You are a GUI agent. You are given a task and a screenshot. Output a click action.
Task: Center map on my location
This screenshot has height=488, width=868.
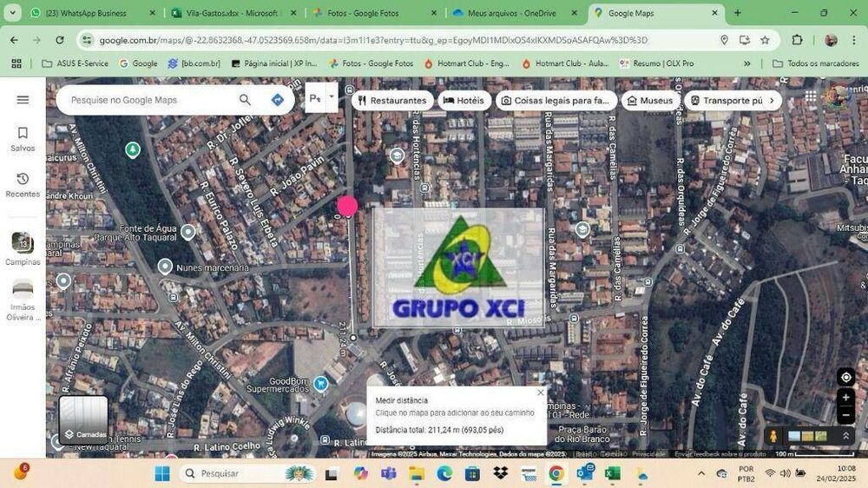click(x=846, y=377)
